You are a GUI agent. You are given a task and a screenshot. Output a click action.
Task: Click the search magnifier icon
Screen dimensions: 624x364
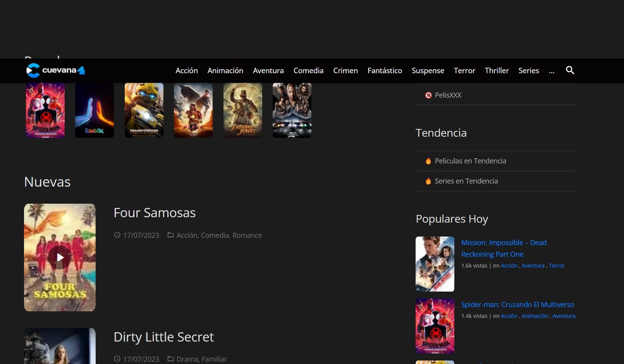pos(570,70)
